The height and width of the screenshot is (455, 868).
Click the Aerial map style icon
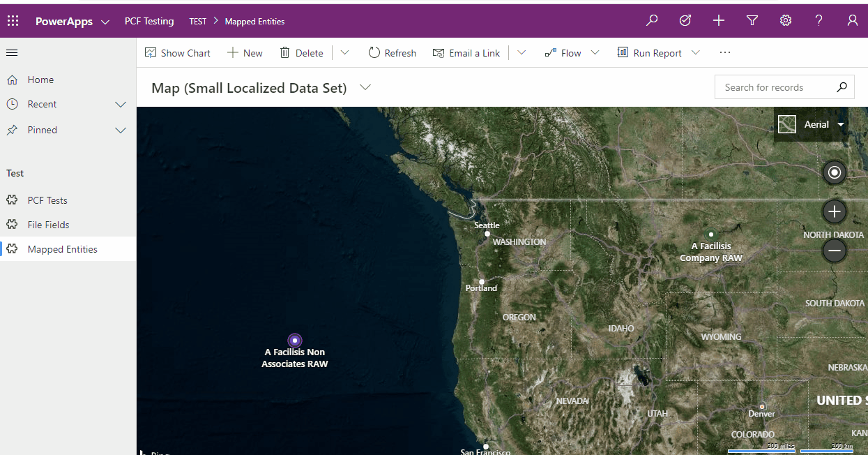[x=787, y=124]
